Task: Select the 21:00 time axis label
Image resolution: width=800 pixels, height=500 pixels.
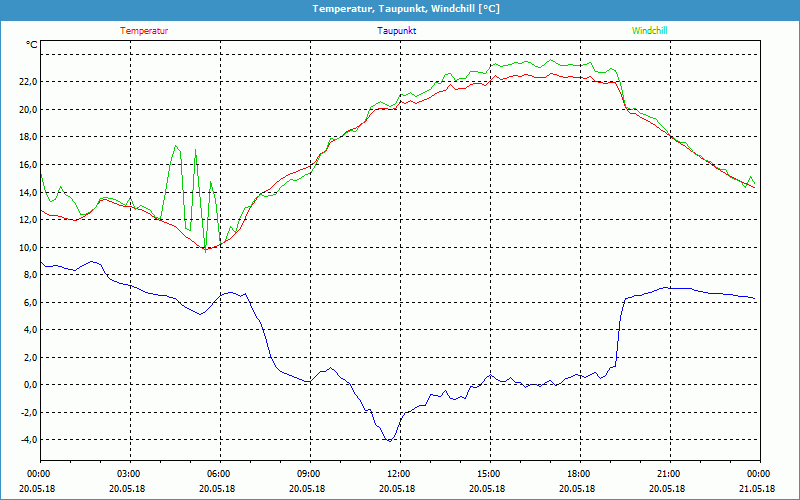Action: click(x=669, y=474)
